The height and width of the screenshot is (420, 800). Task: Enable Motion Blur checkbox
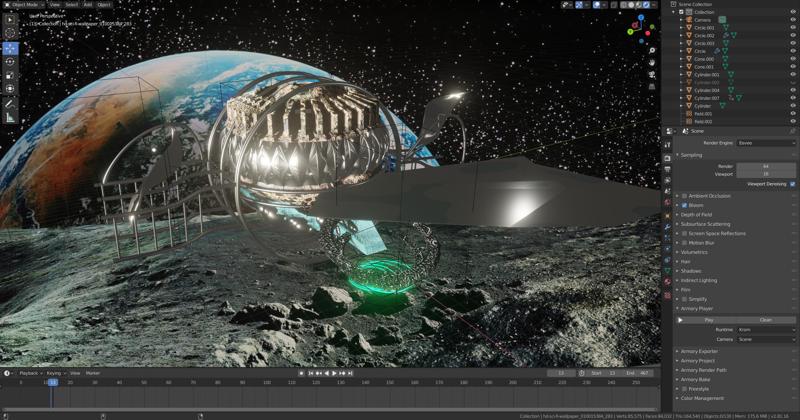coord(685,243)
